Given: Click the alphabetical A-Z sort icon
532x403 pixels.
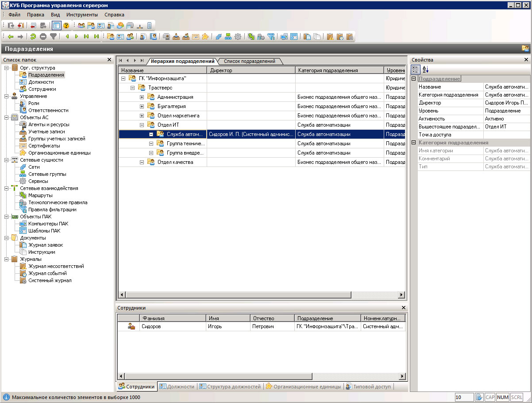Looking at the screenshot, I should pos(425,70).
